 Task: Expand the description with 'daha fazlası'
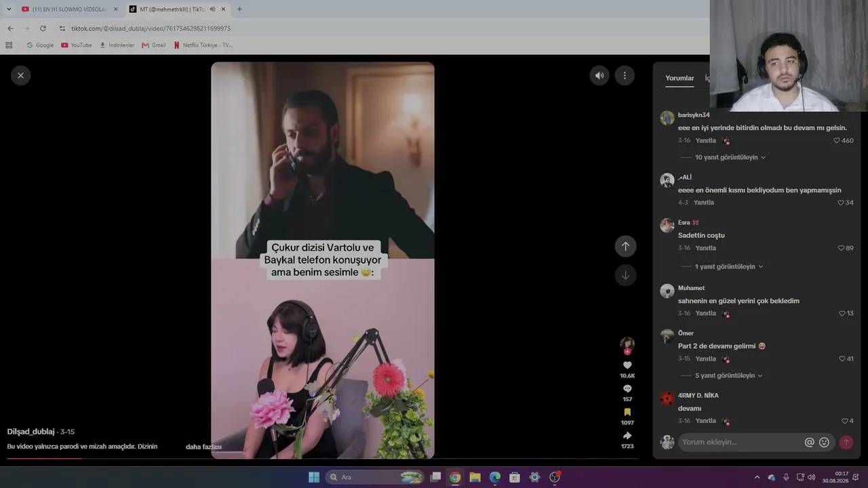click(203, 447)
